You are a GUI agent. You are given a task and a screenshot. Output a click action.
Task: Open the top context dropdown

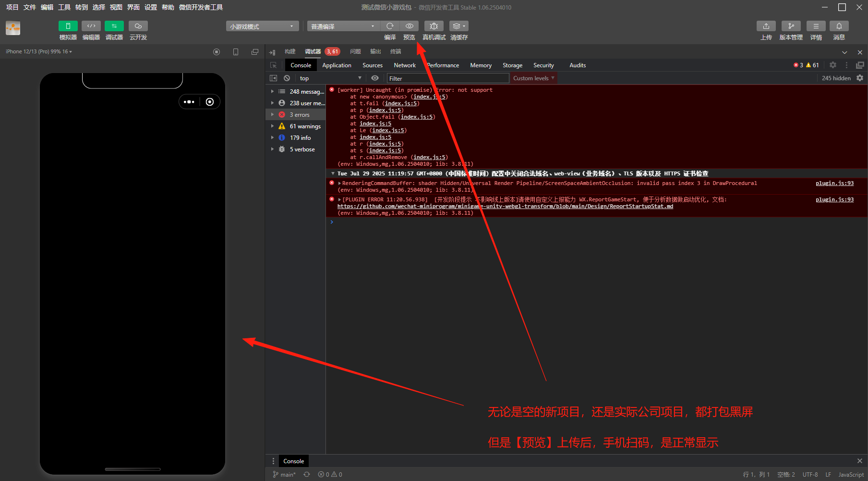point(330,78)
